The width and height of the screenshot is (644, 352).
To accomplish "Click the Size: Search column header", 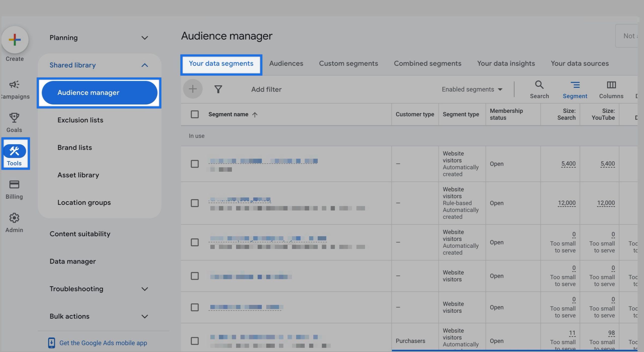I will [566, 114].
